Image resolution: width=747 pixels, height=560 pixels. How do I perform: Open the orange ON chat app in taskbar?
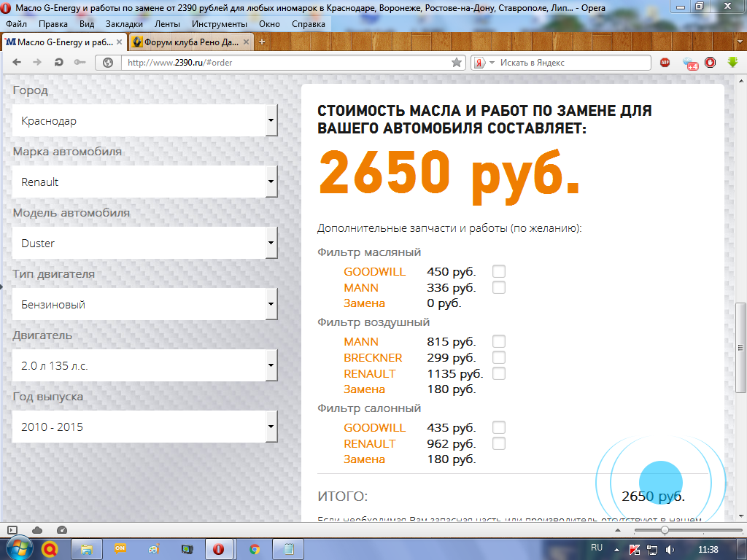pos(120,549)
